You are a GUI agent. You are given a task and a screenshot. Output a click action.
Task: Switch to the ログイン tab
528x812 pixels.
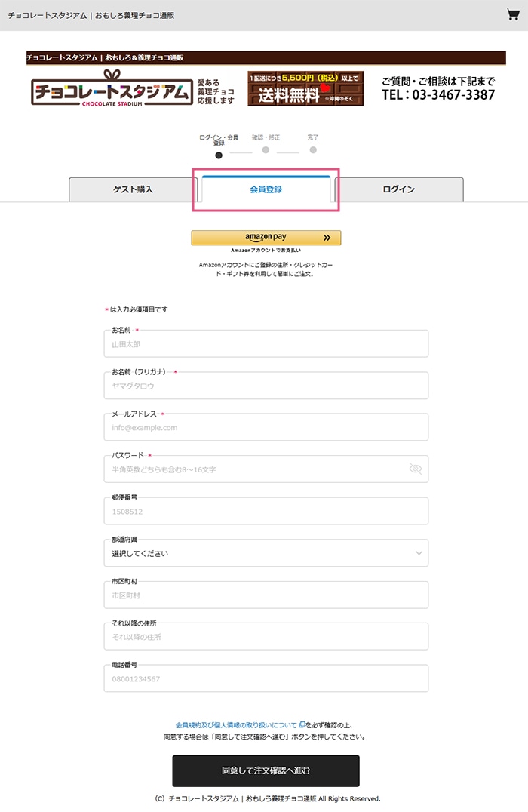coord(398,189)
